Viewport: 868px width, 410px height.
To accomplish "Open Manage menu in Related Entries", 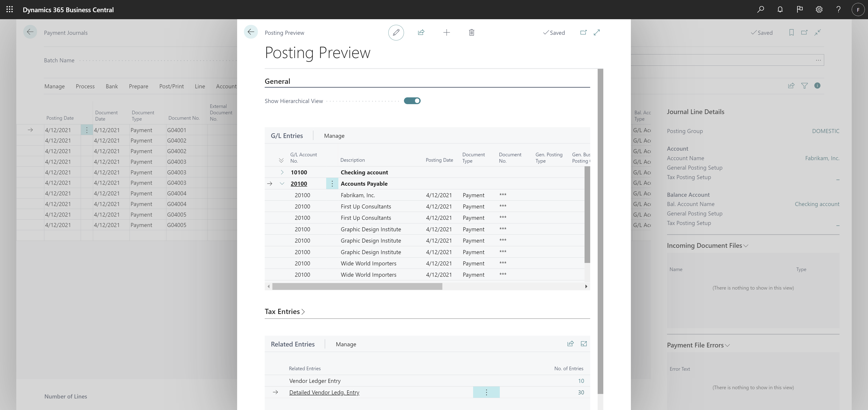I will click(x=346, y=344).
